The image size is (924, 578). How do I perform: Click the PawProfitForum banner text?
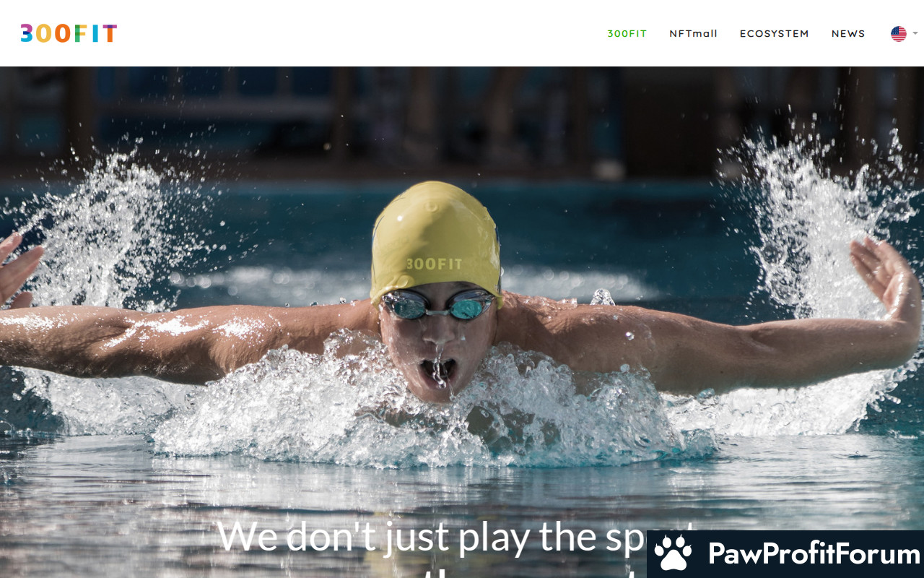[814, 554]
